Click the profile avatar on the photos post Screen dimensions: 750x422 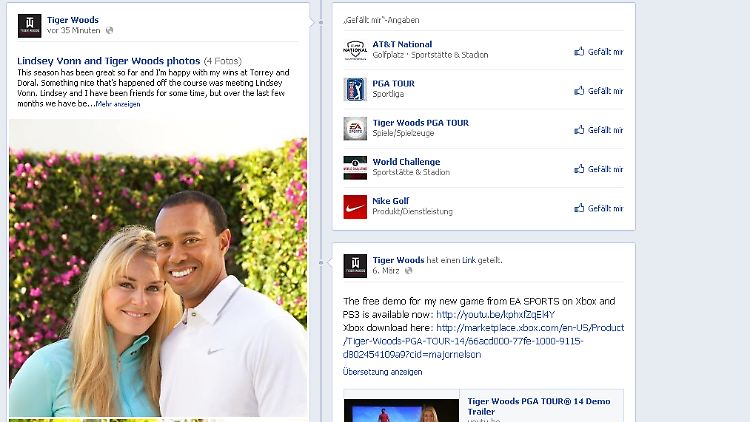point(29,25)
